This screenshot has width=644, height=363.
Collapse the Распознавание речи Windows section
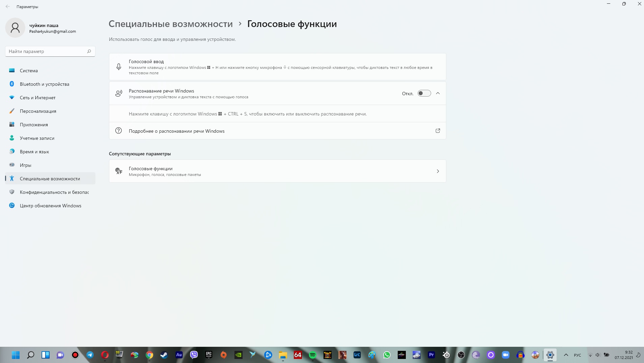438,93
